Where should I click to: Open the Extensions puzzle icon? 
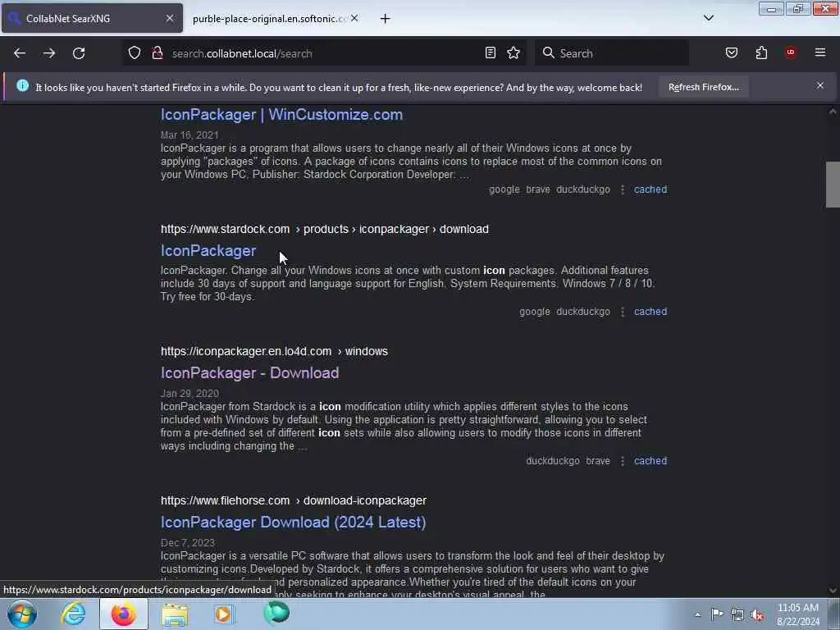click(x=761, y=52)
